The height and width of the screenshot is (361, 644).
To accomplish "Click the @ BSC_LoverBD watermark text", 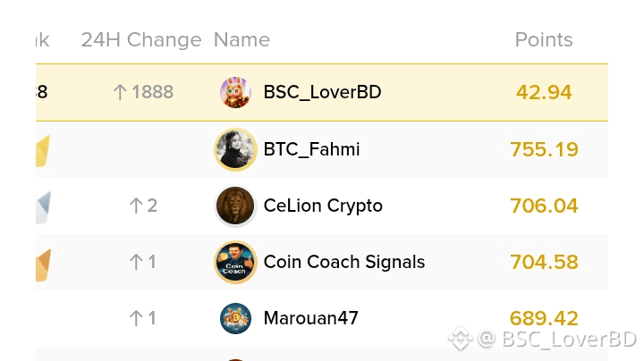I will point(557,339).
